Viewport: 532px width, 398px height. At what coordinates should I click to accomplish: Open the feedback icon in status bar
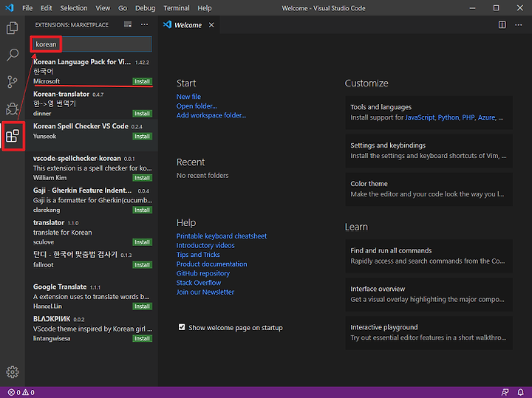click(x=505, y=392)
